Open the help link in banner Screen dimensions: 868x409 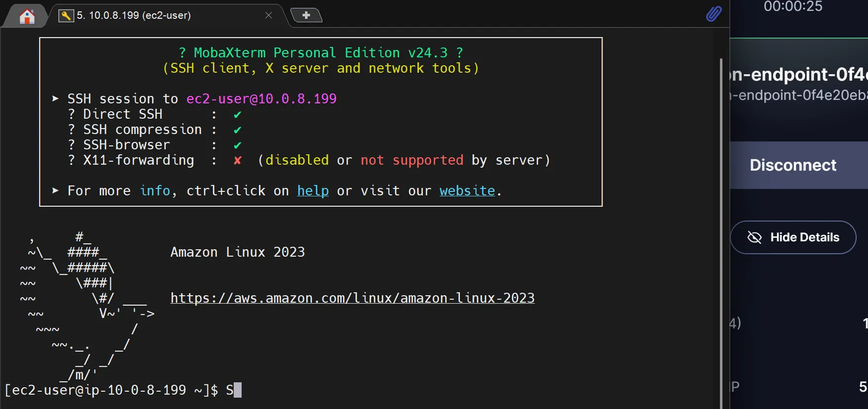313,191
